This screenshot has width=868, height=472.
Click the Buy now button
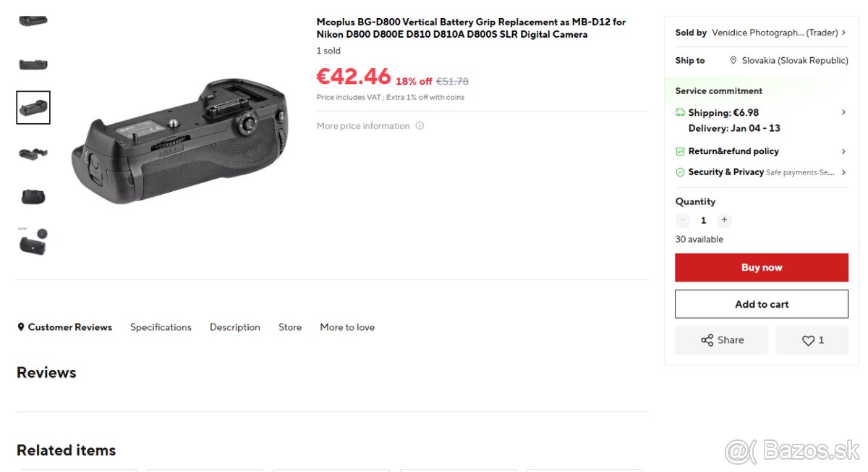point(762,268)
